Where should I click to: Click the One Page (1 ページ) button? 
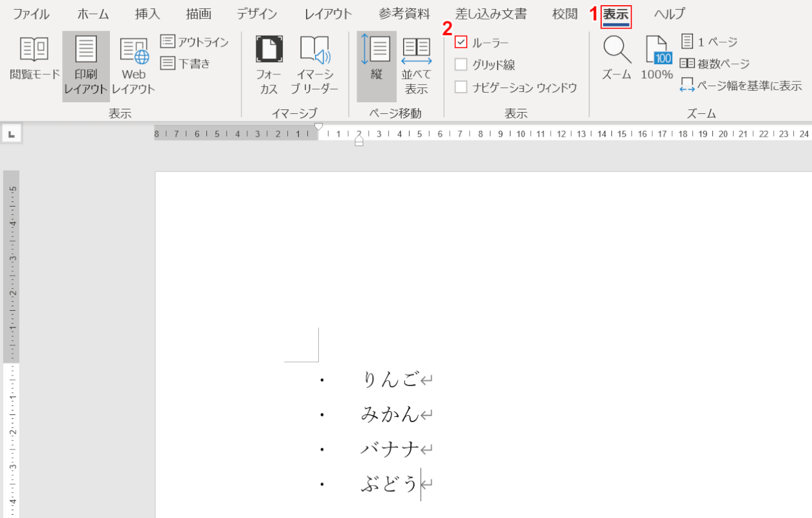(x=710, y=42)
